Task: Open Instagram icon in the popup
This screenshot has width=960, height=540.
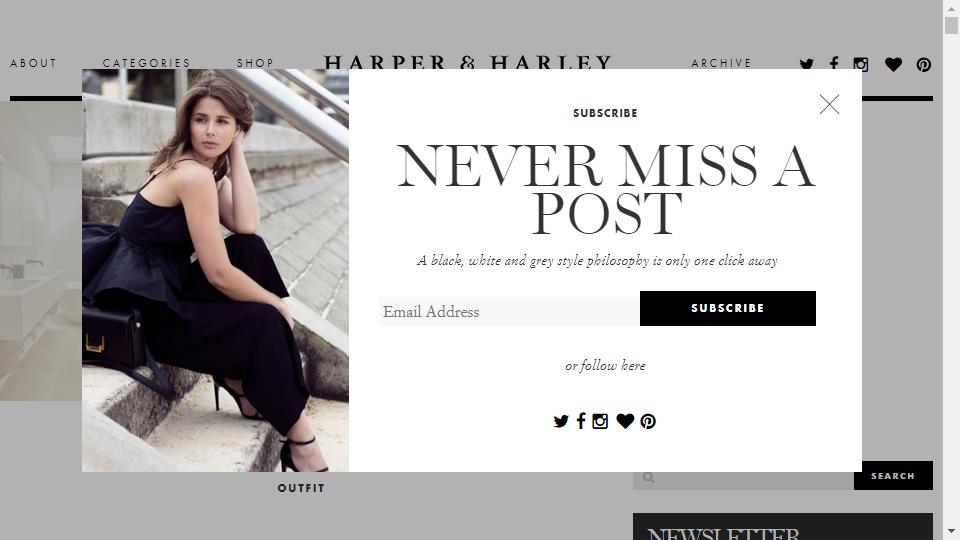Action: (x=600, y=421)
